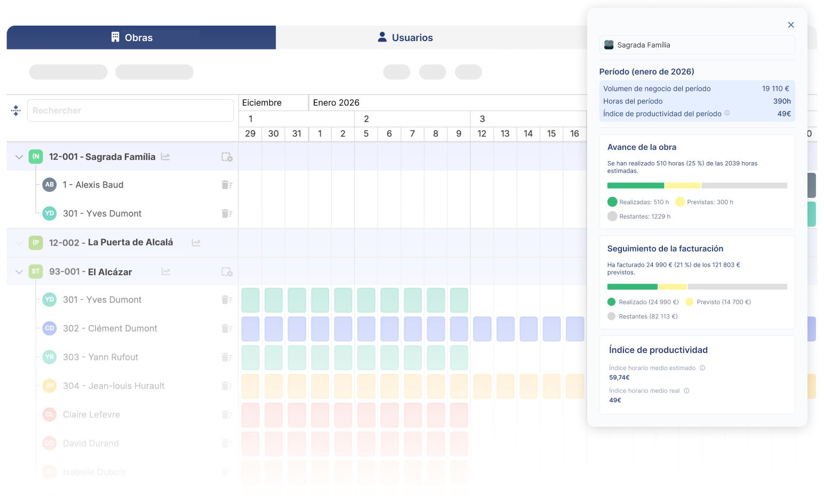This screenshot has height=504, width=824.
Task: Switch to the Obras tab
Action: coord(141,37)
